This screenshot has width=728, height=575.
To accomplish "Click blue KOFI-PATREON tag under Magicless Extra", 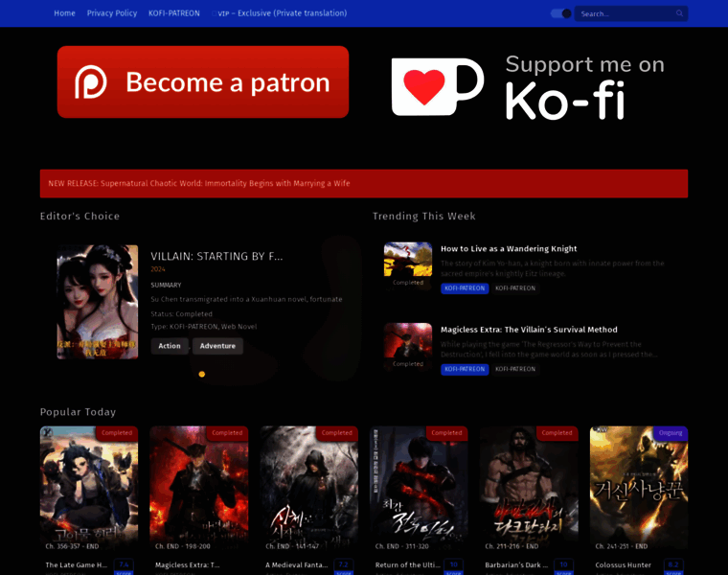I will (465, 369).
